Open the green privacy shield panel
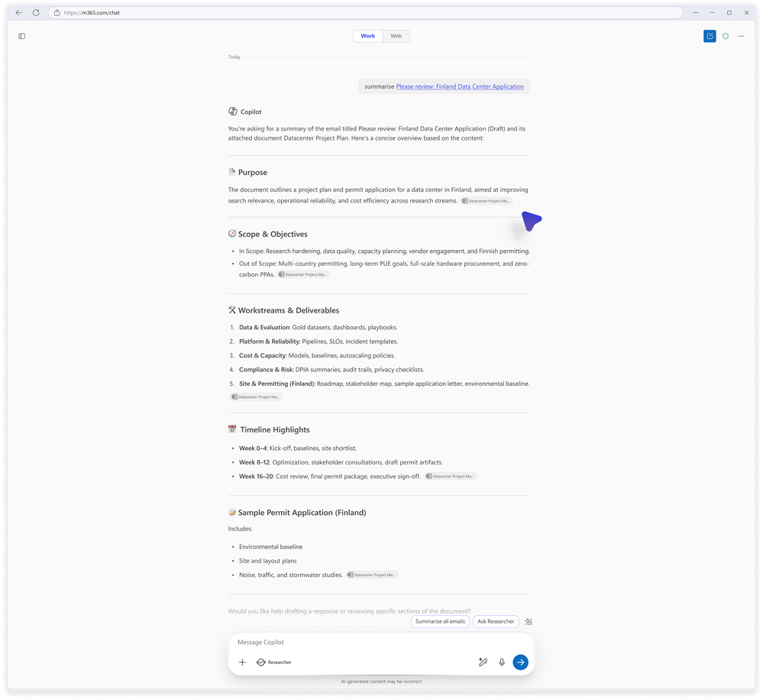The image size is (763, 700). click(725, 36)
